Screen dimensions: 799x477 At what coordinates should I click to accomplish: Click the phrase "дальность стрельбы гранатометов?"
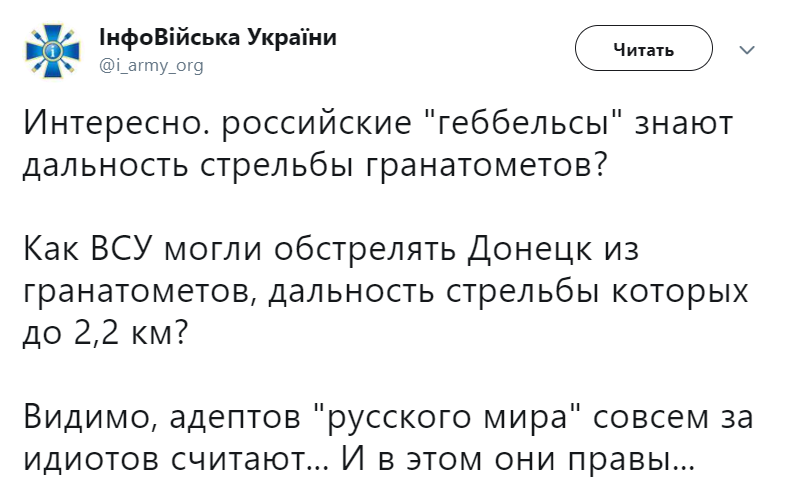(315, 165)
